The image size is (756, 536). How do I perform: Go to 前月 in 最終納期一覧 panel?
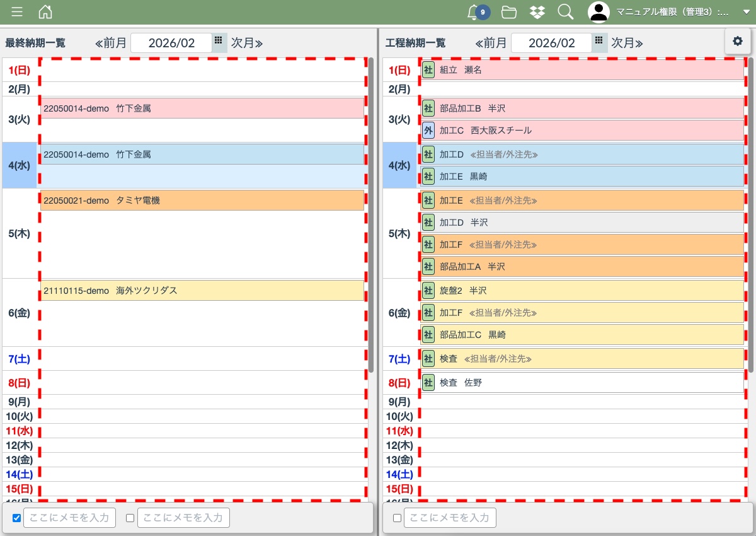tap(111, 43)
